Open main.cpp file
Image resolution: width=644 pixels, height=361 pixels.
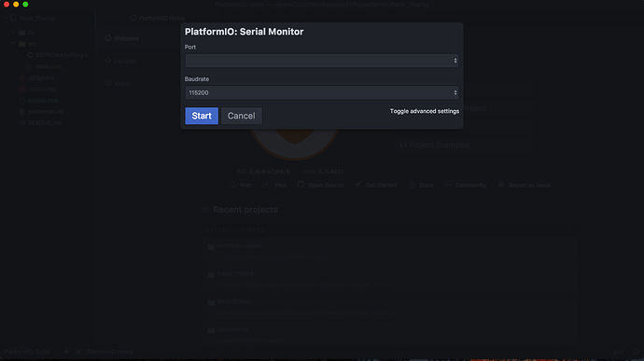point(49,66)
